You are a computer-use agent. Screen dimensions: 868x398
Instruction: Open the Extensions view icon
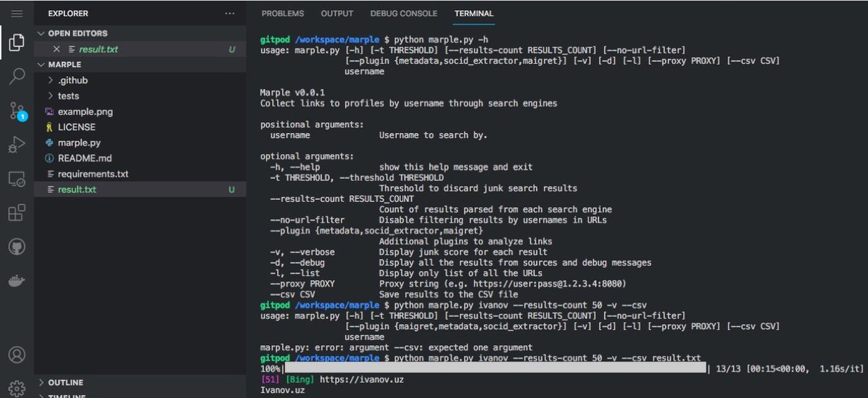tap(17, 213)
